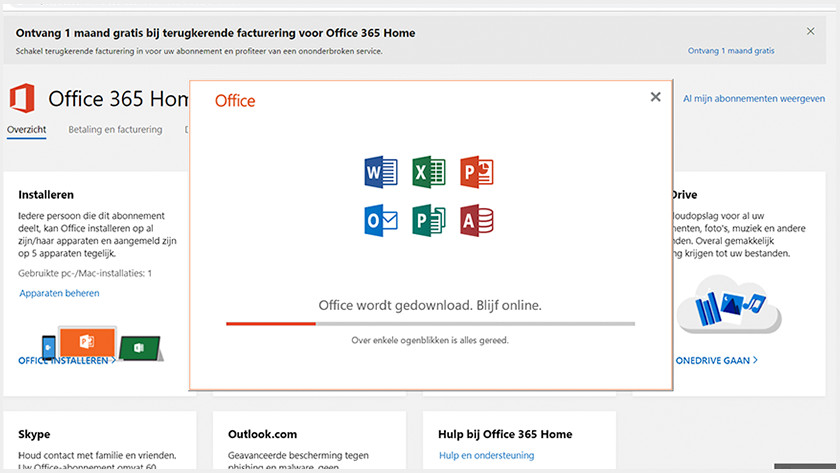Click the download progress bar
Image resolution: width=840 pixels, height=473 pixels.
(430, 324)
